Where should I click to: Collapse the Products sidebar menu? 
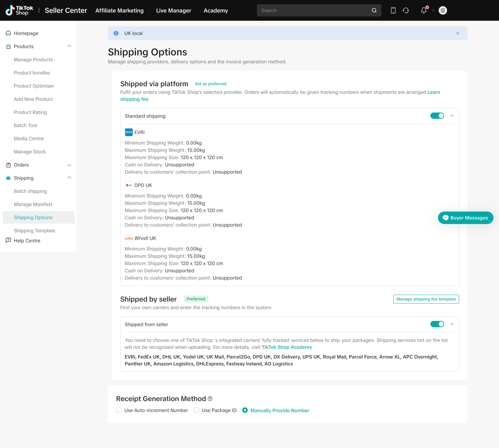coord(69,46)
